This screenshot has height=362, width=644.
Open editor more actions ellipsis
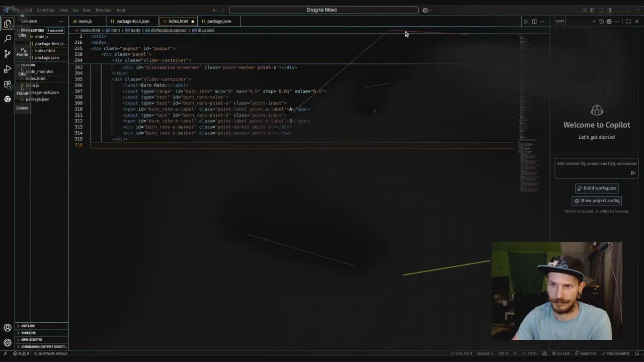tap(542, 22)
